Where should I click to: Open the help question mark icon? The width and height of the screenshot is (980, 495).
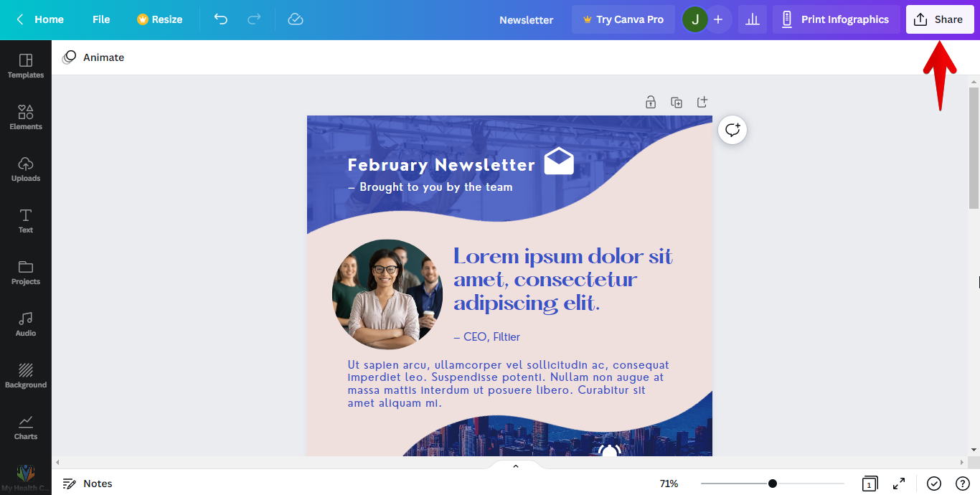963,484
